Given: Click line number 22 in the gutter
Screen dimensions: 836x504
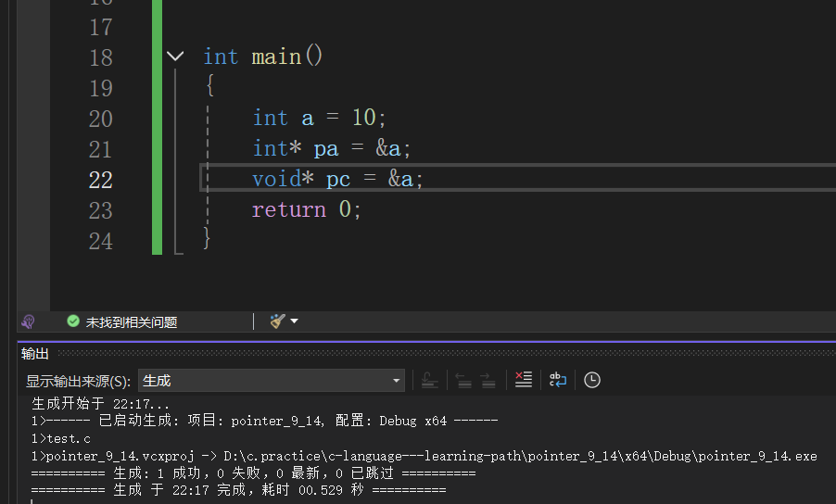Looking at the screenshot, I should (x=101, y=180).
